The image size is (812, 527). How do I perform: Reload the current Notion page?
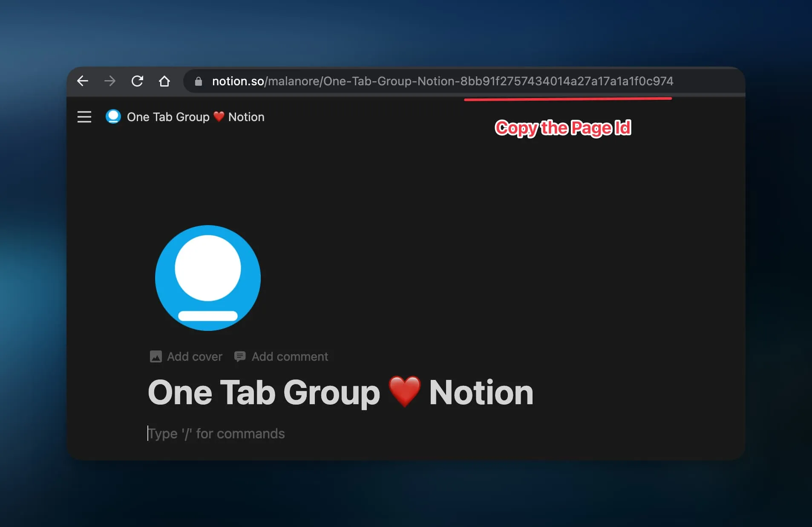(x=138, y=81)
